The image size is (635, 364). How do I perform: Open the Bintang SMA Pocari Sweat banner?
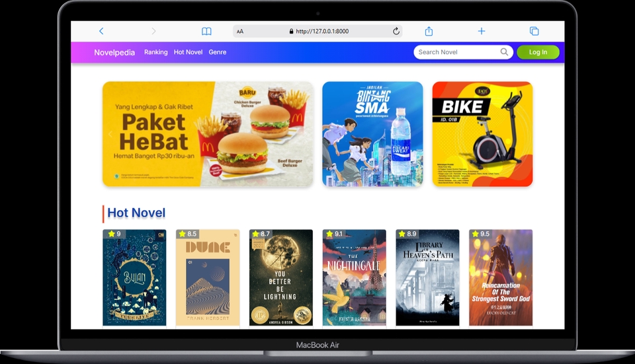[x=372, y=134]
